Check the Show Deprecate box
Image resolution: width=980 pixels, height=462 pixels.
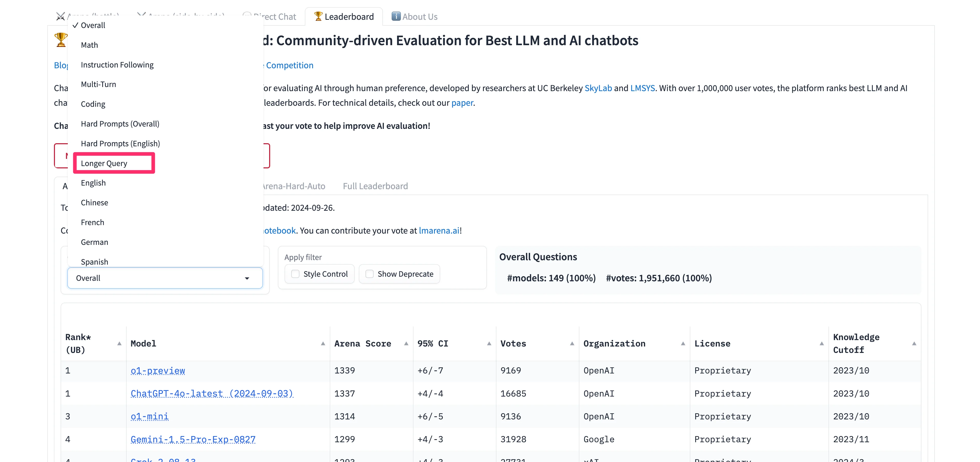tap(369, 274)
